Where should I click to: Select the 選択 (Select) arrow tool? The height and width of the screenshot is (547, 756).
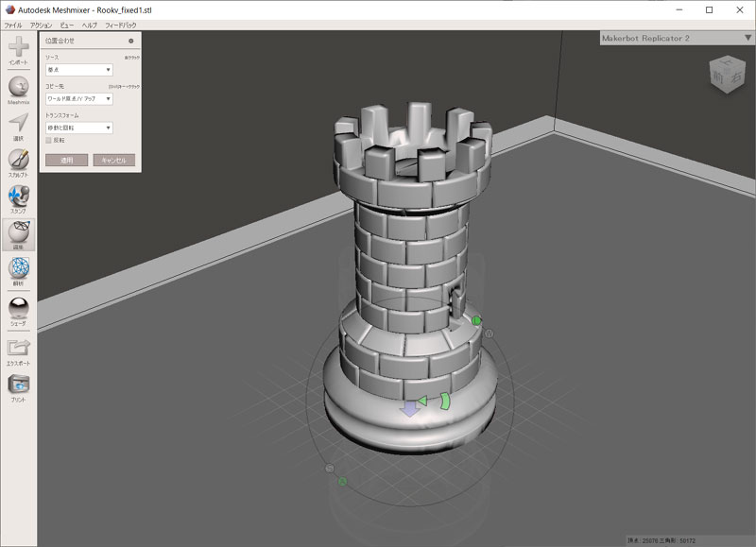pyautogui.click(x=18, y=124)
